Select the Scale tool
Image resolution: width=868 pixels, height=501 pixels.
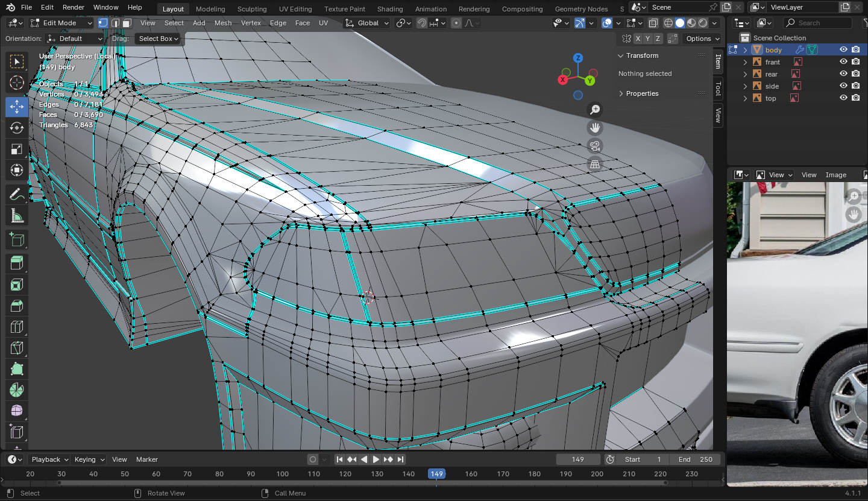click(x=17, y=149)
